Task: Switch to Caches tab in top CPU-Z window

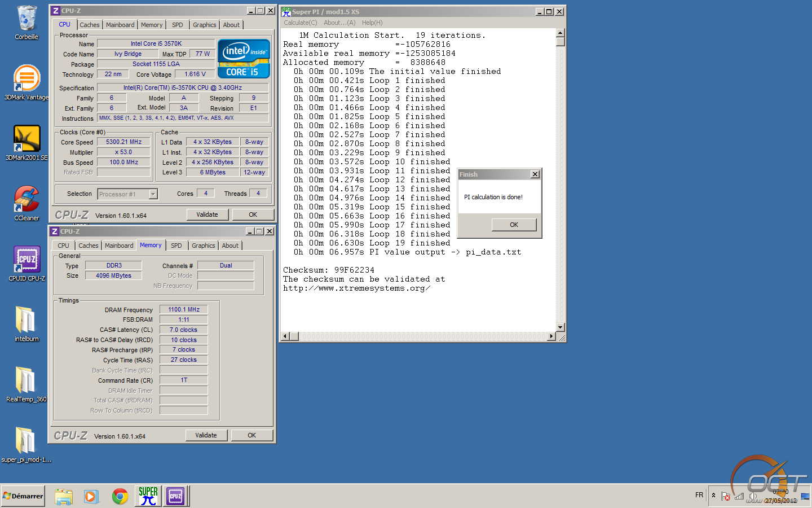Action: (89, 25)
